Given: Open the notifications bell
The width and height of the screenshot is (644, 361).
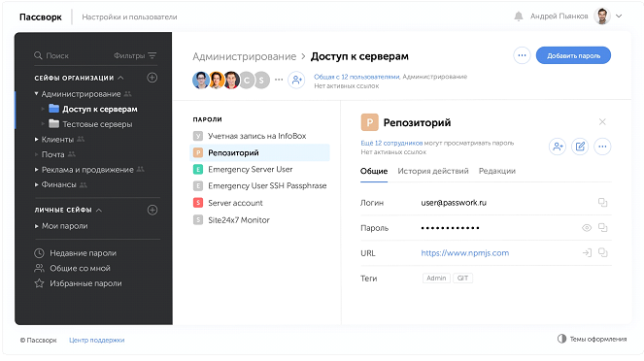Looking at the screenshot, I should click(x=519, y=16).
